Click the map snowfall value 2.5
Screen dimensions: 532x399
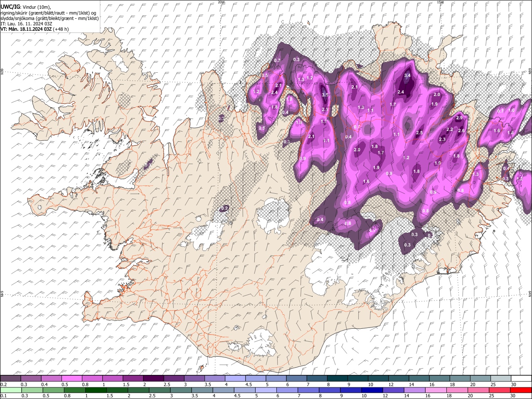(419, 133)
